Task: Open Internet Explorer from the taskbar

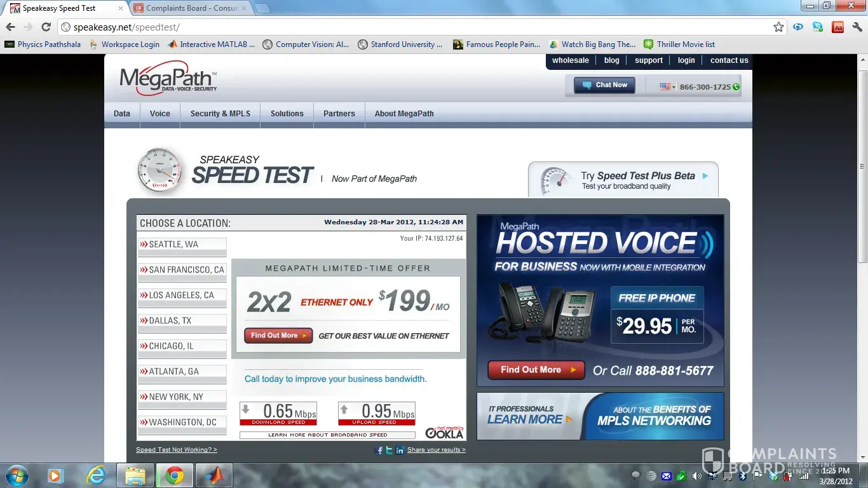Action: pos(96,475)
